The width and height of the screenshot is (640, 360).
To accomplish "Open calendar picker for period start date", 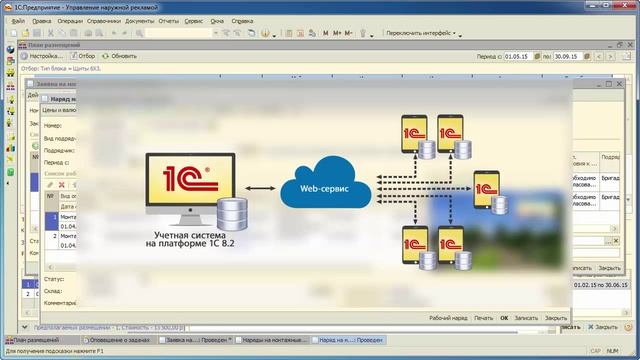I will [x=537, y=56].
